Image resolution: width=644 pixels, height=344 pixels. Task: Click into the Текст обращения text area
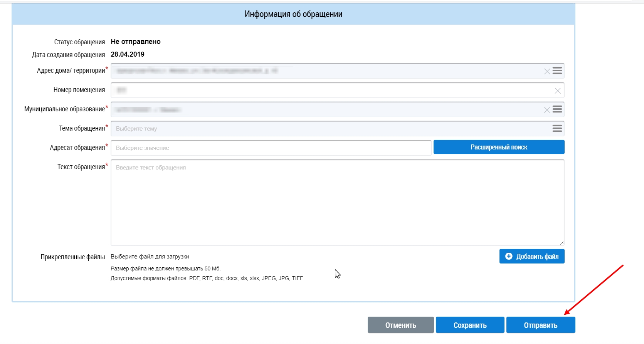pyautogui.click(x=337, y=203)
